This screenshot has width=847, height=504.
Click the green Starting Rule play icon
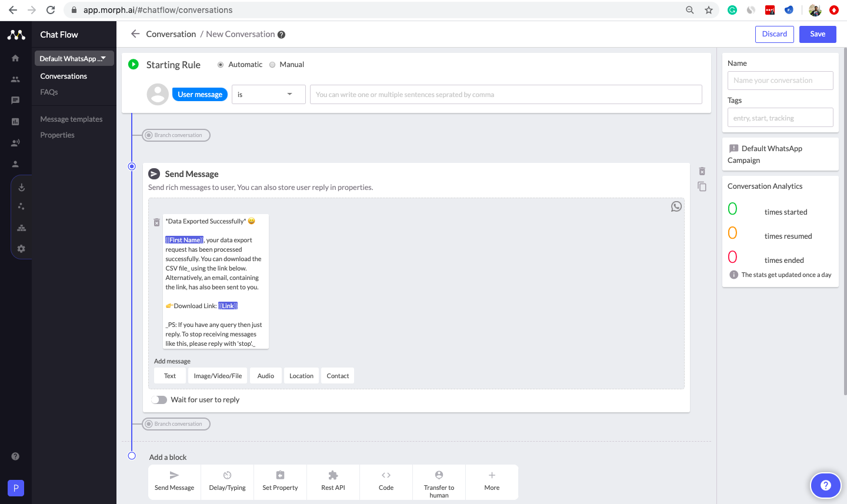[134, 64]
